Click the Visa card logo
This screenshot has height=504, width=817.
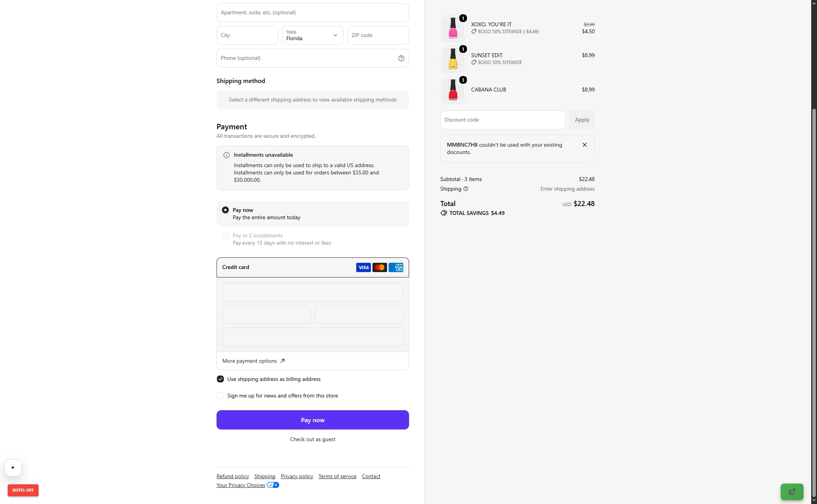point(363,267)
